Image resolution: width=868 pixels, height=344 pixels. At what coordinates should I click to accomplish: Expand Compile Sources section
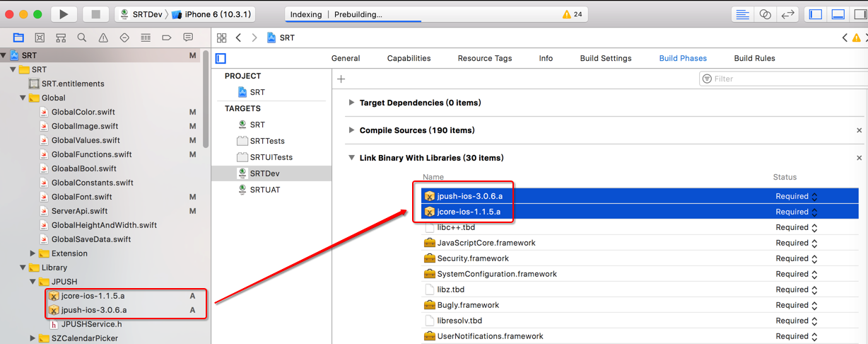pyautogui.click(x=351, y=130)
